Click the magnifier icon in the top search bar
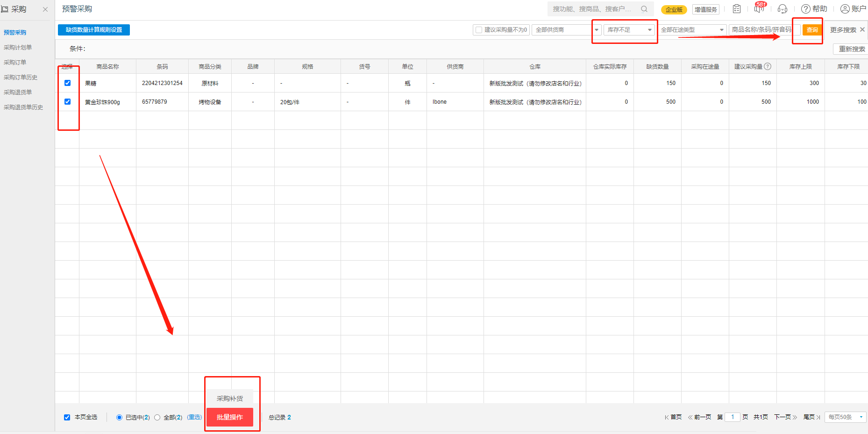 [x=644, y=8]
